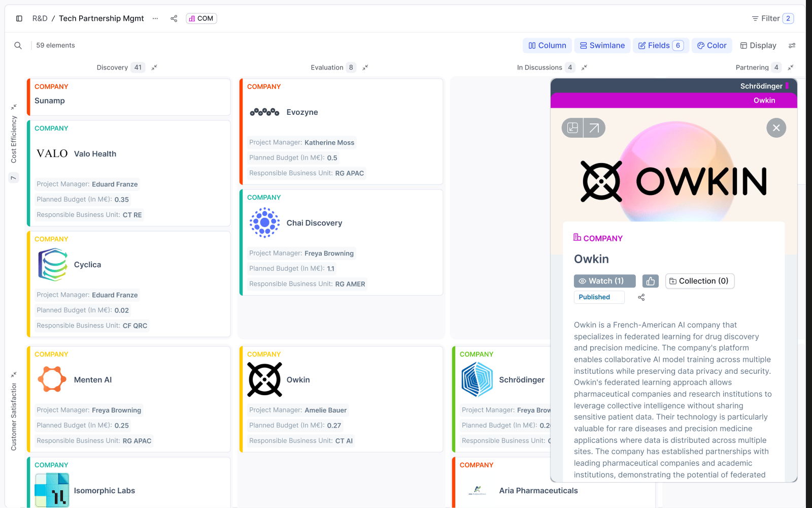Click the Owkin logo on the board card

click(x=264, y=379)
